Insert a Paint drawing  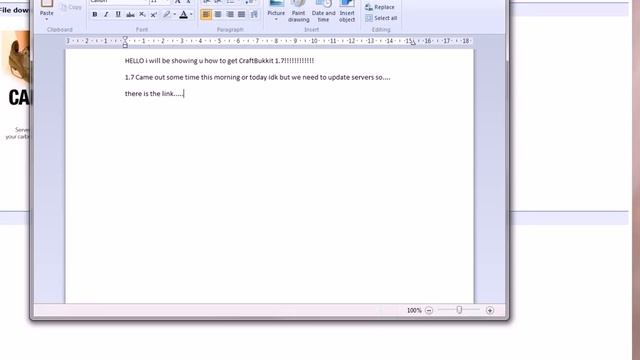coord(298,11)
